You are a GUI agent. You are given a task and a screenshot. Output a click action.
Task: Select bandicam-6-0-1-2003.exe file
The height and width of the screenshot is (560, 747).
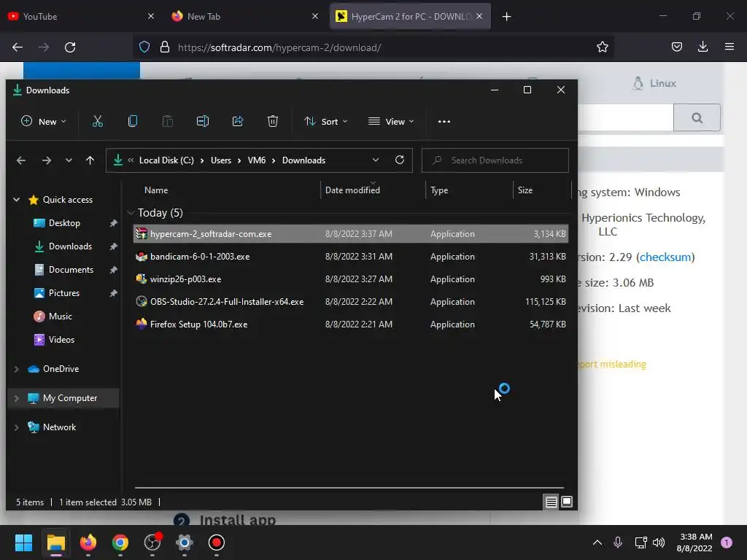(351, 257)
